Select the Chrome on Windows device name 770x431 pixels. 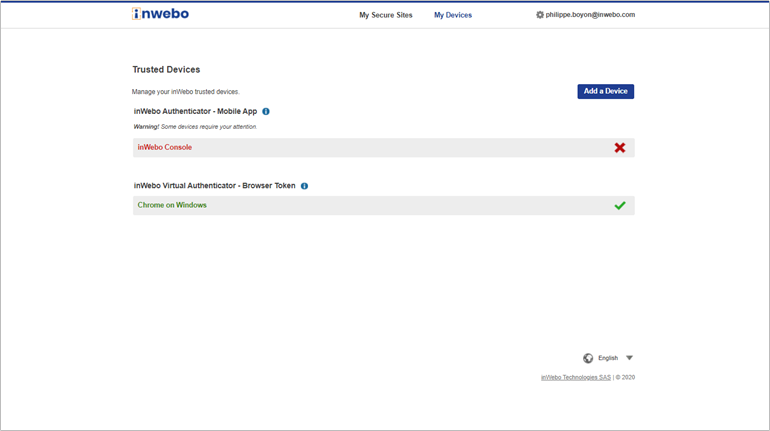(172, 205)
